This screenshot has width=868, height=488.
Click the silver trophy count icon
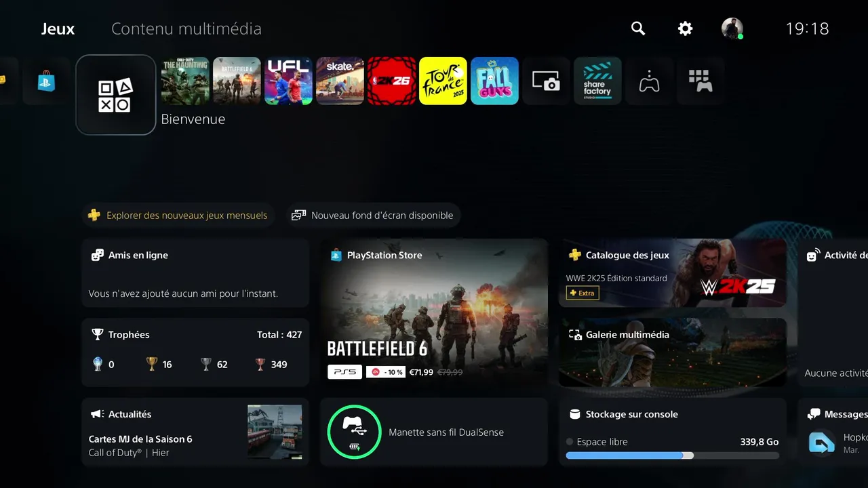click(x=206, y=364)
